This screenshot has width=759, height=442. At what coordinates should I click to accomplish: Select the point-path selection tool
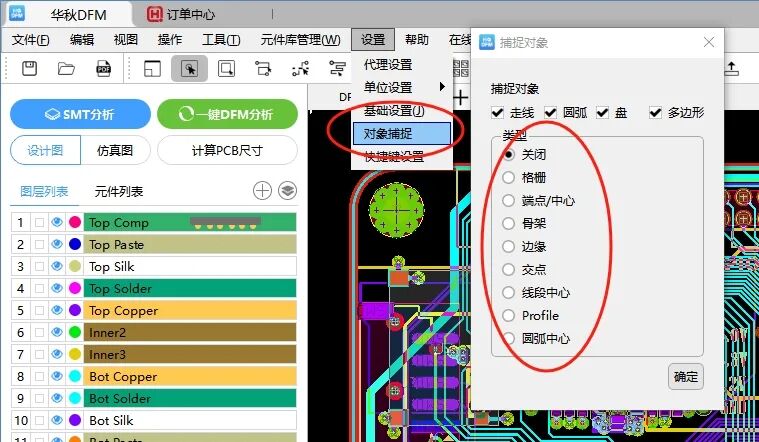tap(301, 69)
